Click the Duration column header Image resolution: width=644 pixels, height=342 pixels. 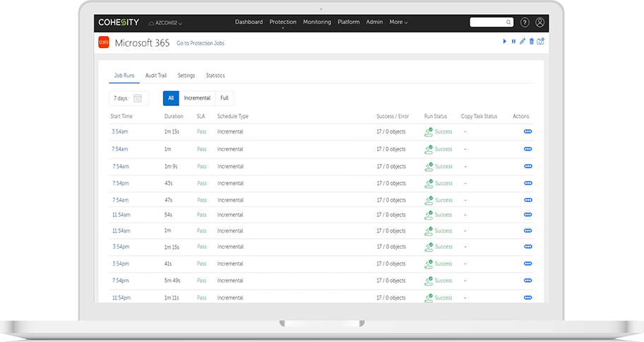[174, 117]
